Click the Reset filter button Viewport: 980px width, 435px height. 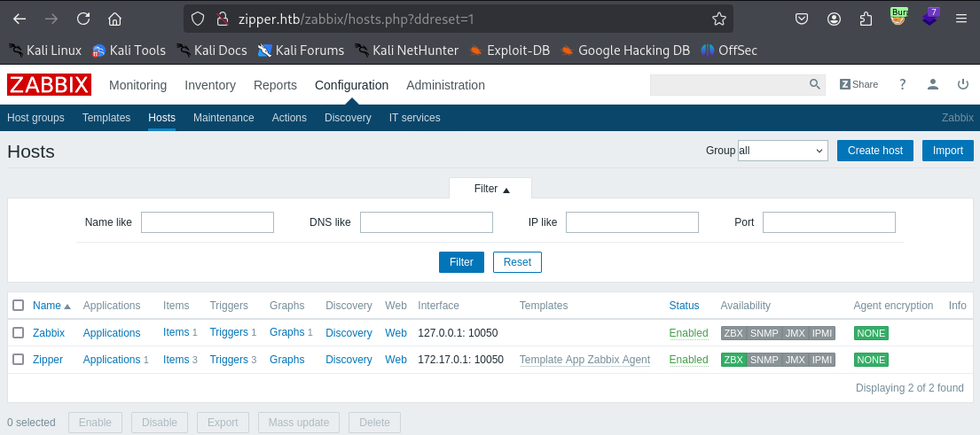(x=517, y=262)
